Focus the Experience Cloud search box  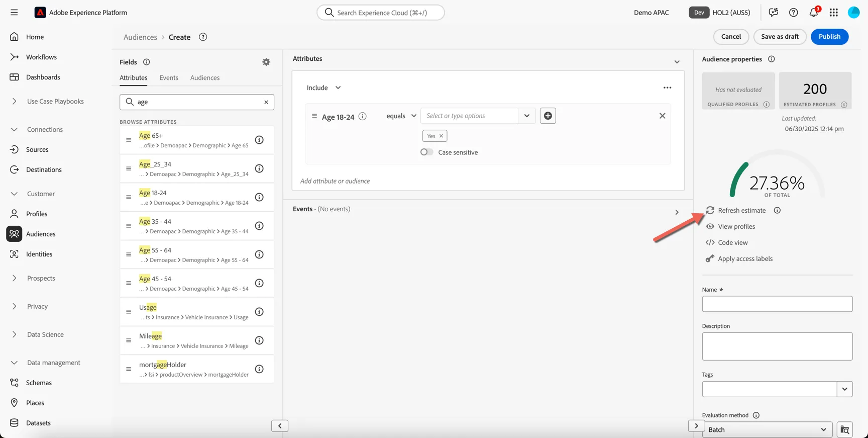[381, 13]
